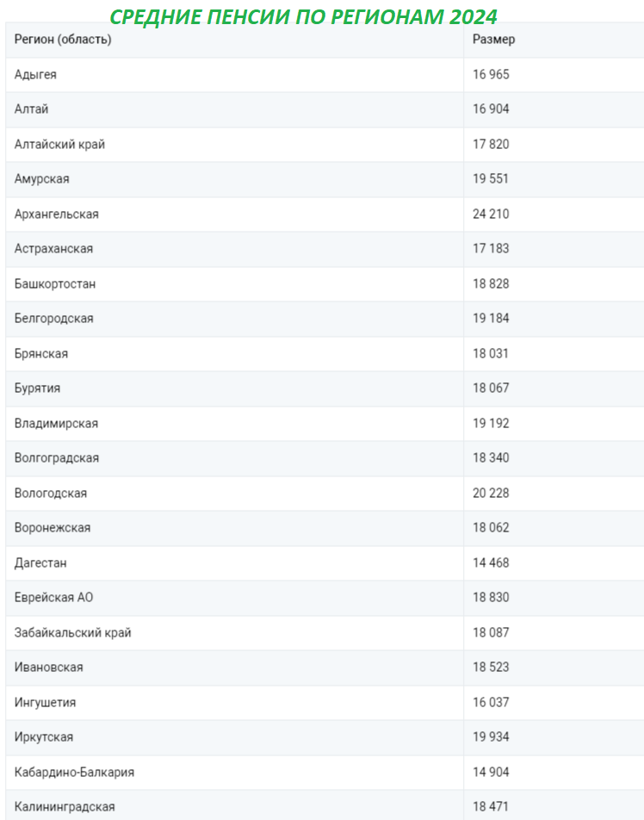Click the 'Размер' column header
This screenshot has height=820, width=644.
coord(493,40)
